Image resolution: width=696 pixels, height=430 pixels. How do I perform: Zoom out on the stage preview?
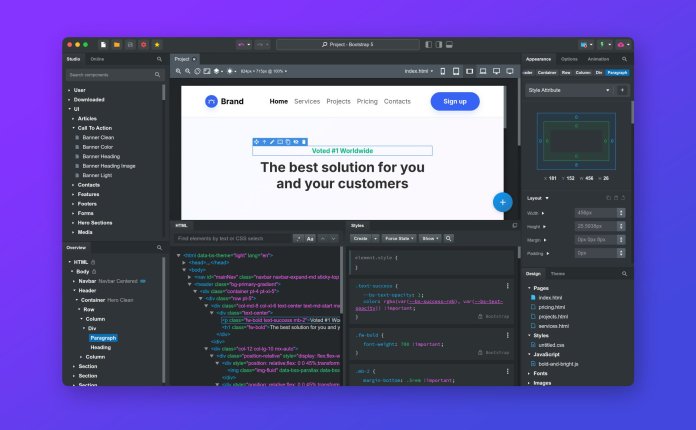click(x=188, y=71)
